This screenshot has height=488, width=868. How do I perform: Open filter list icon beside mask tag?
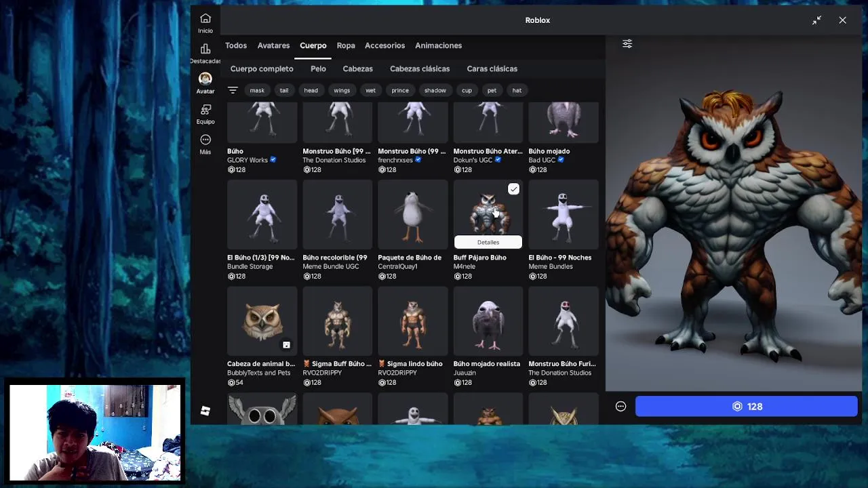(x=233, y=90)
